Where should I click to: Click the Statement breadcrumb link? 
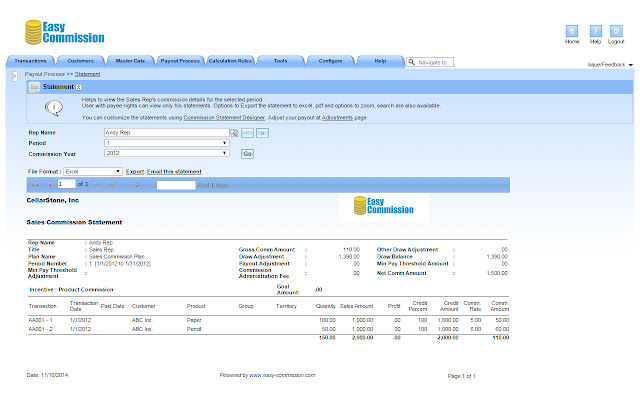coord(87,74)
